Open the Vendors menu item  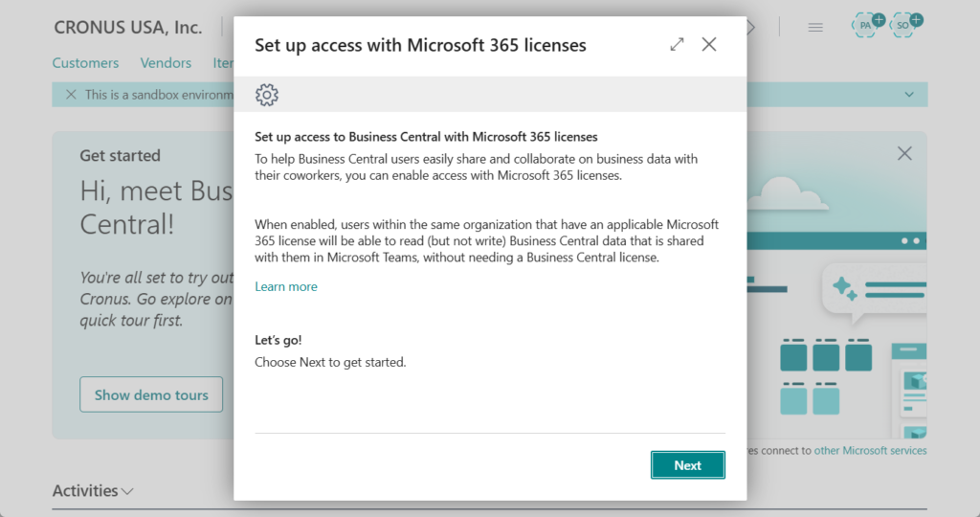pos(166,63)
